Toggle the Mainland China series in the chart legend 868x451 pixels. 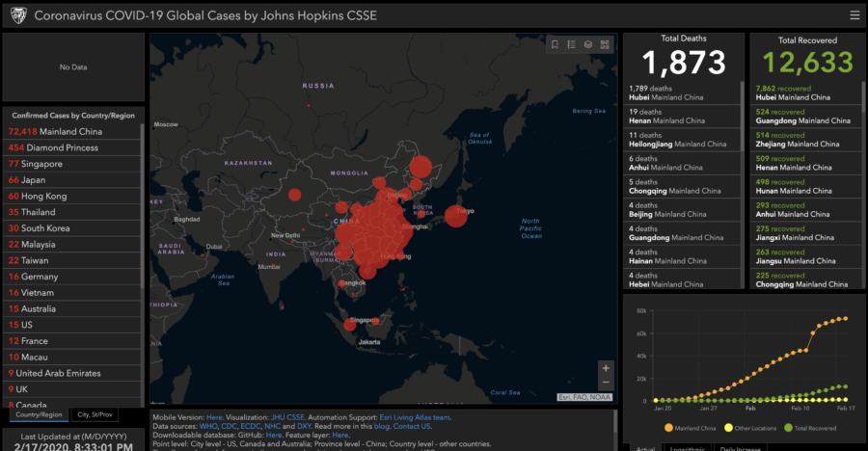tap(690, 428)
